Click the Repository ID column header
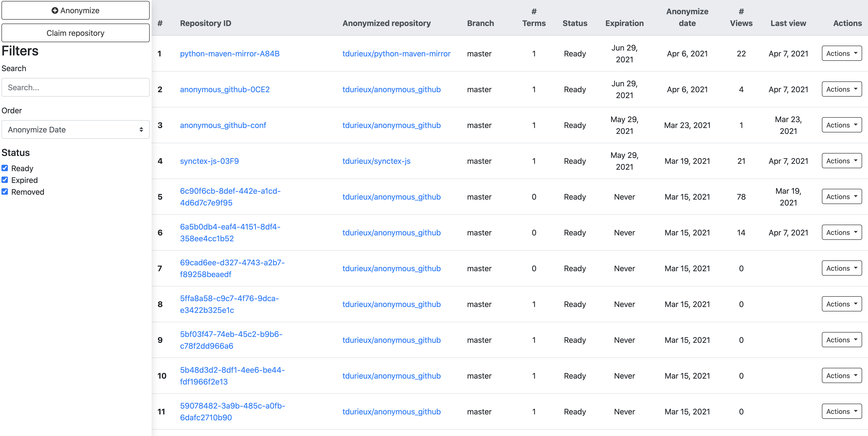 point(206,23)
